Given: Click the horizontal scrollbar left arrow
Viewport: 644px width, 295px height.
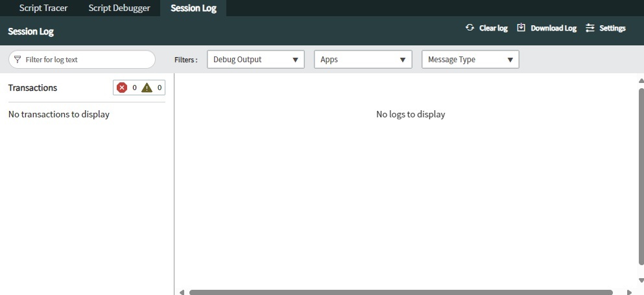Looking at the screenshot, I should pyautogui.click(x=182, y=292).
